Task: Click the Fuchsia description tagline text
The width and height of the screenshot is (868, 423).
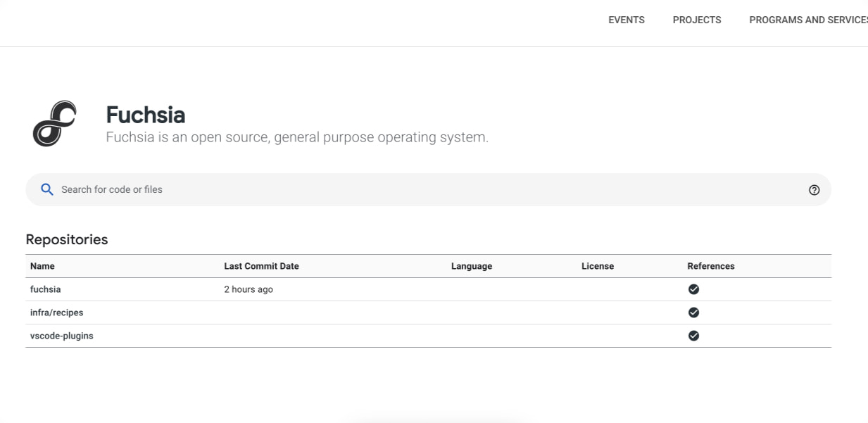Action: pyautogui.click(x=297, y=137)
